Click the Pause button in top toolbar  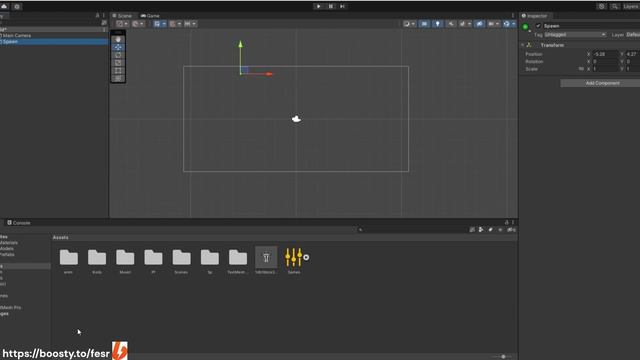coord(331,6)
